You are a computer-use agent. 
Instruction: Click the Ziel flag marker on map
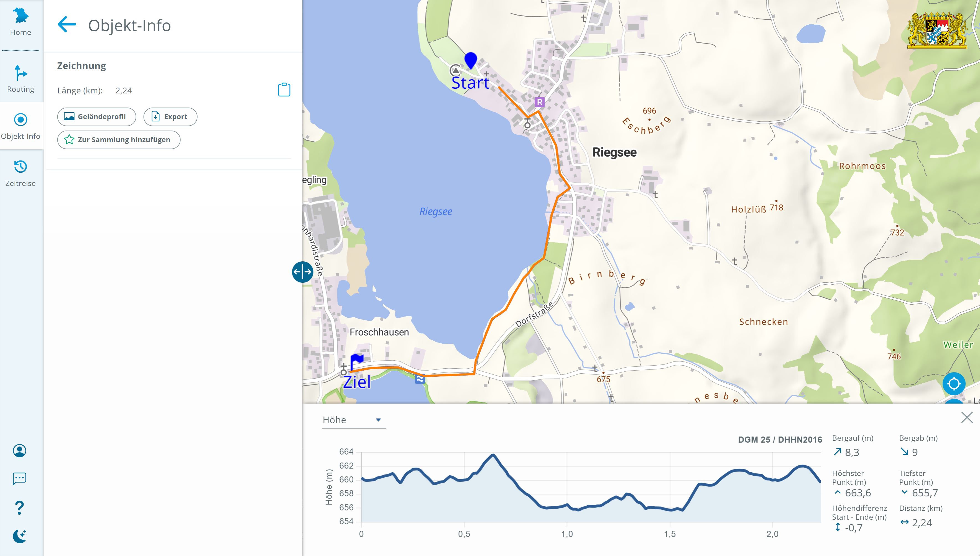[x=357, y=361]
